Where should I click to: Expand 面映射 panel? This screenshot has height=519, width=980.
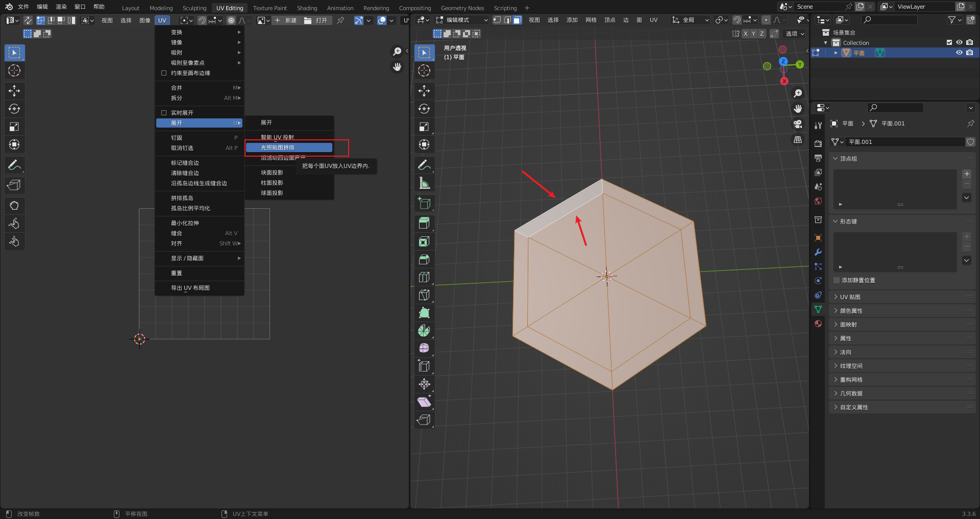click(x=902, y=325)
